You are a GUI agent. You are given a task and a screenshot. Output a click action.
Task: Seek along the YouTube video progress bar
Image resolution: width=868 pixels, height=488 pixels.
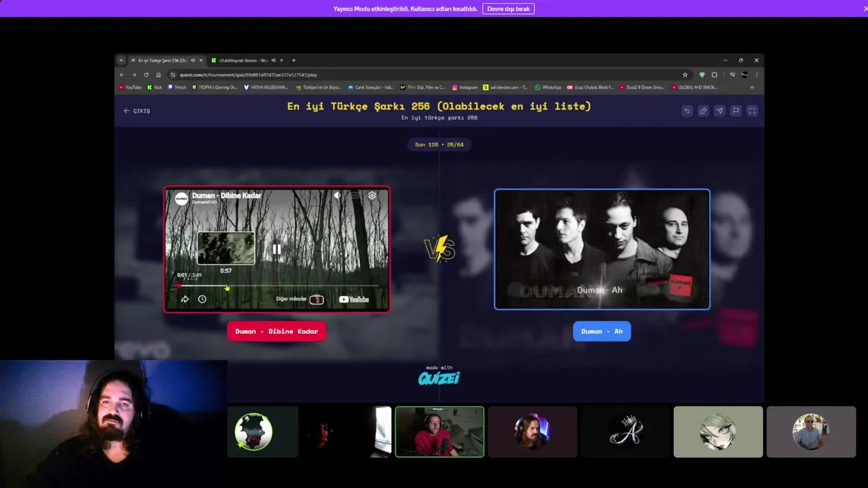pyautogui.click(x=277, y=285)
